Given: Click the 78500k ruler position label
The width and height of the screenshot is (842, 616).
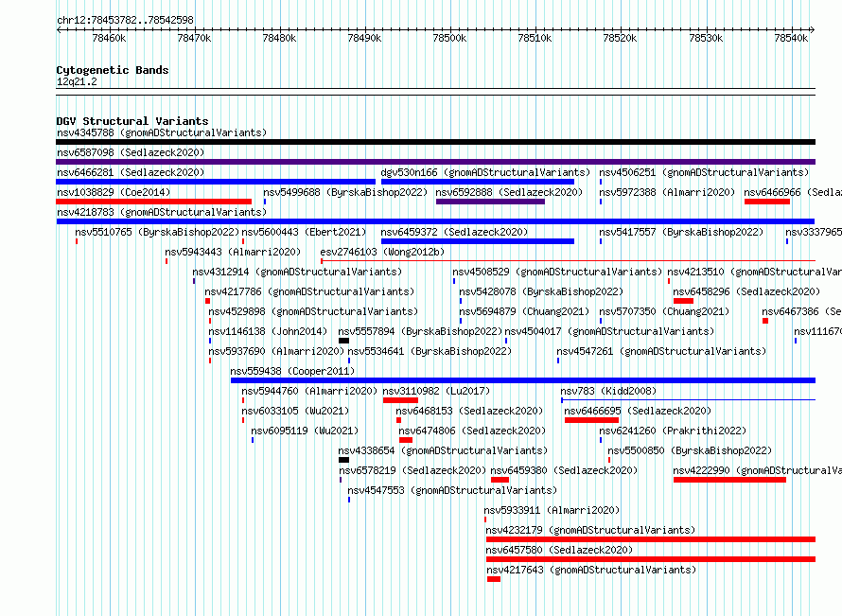Looking at the screenshot, I should (449, 38).
